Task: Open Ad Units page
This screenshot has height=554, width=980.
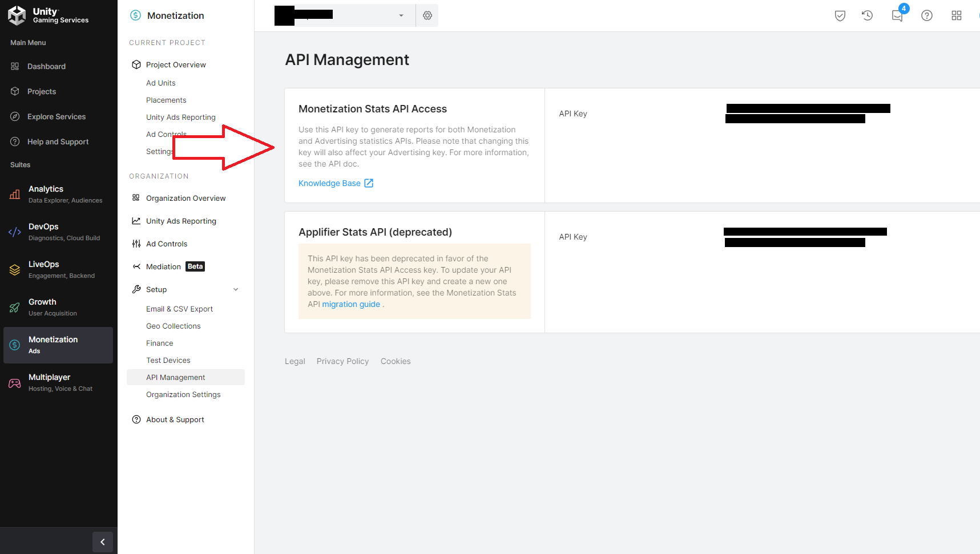Action: pyautogui.click(x=161, y=83)
